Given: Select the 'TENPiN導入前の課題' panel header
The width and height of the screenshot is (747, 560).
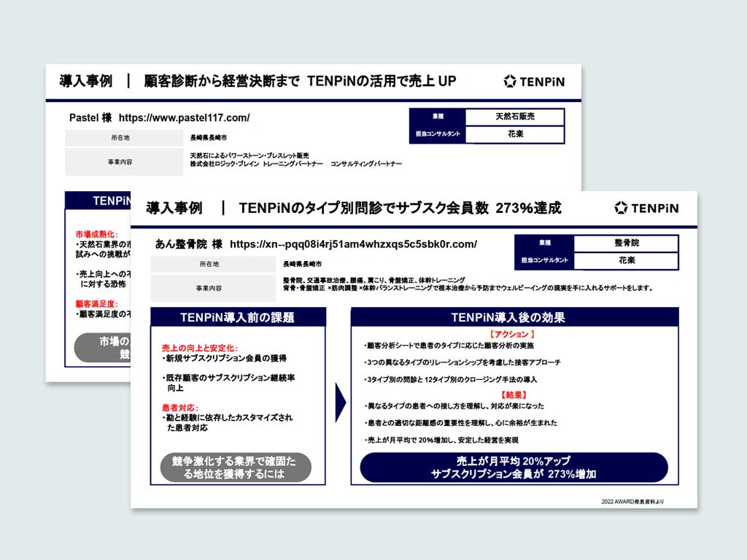Looking at the screenshot, I should pyautogui.click(x=238, y=317).
